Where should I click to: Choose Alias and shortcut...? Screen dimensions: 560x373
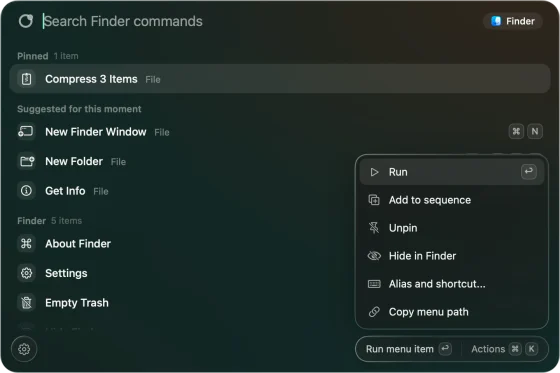pyautogui.click(x=451, y=284)
